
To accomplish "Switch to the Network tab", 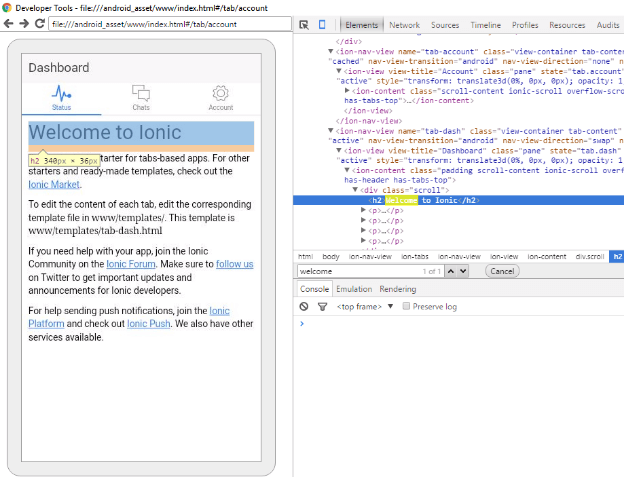I will tap(404, 25).
